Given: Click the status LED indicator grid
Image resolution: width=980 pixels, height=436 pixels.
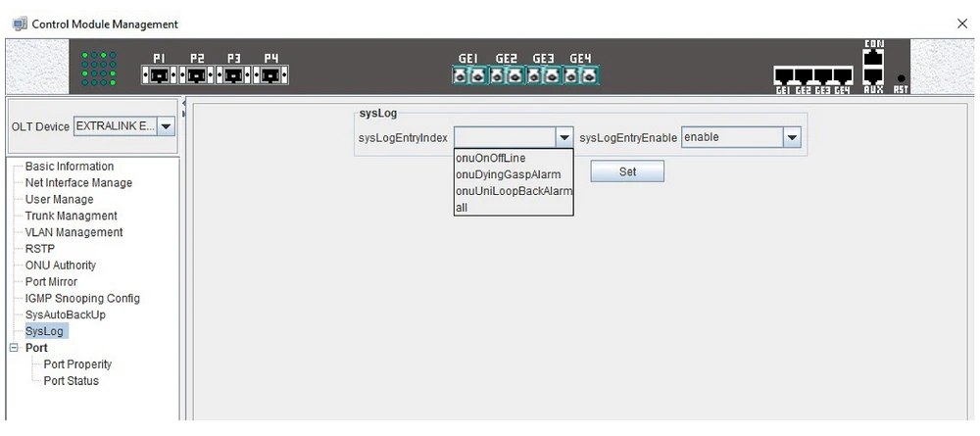Looking at the screenshot, I should tap(98, 69).
